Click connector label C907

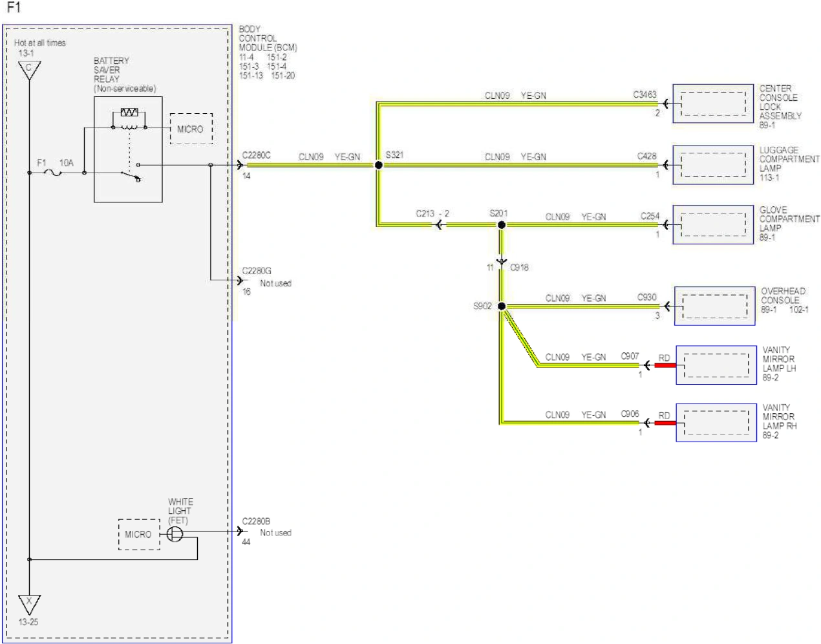(630, 356)
